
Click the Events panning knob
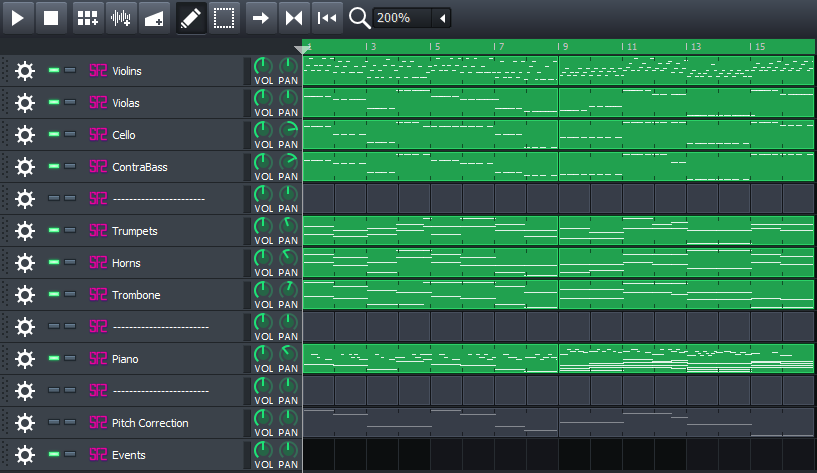tap(288, 451)
